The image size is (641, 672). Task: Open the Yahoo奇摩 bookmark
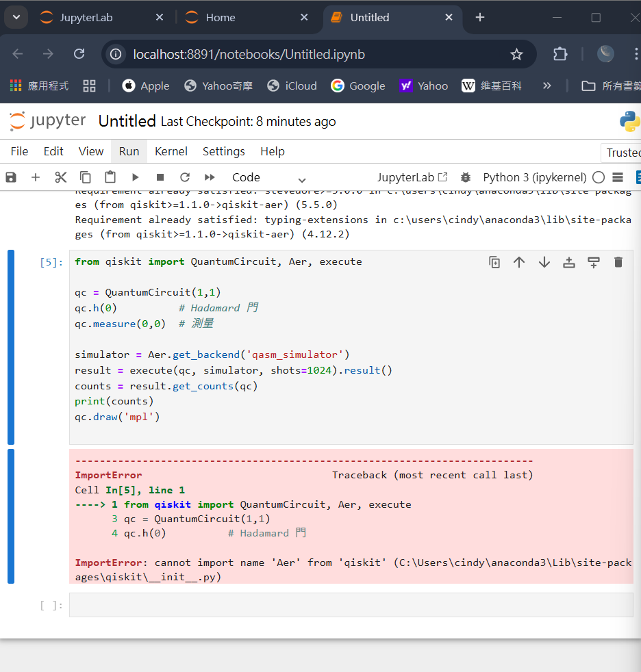click(218, 86)
